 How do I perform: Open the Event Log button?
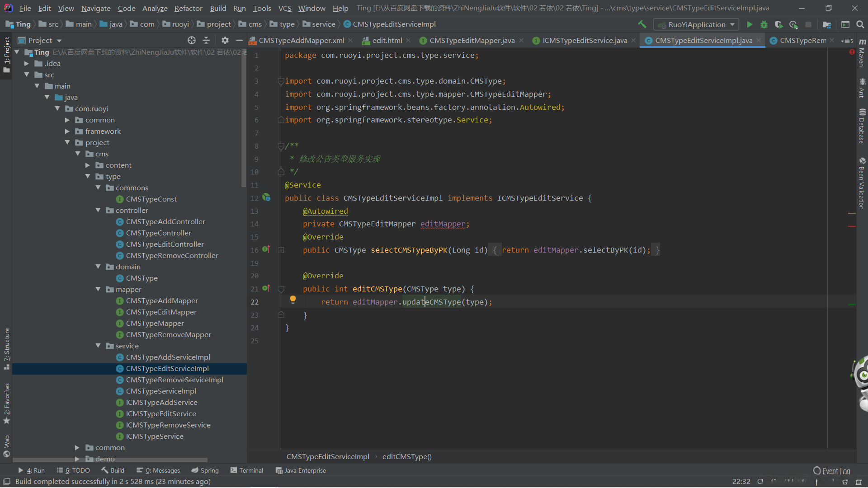(x=831, y=471)
